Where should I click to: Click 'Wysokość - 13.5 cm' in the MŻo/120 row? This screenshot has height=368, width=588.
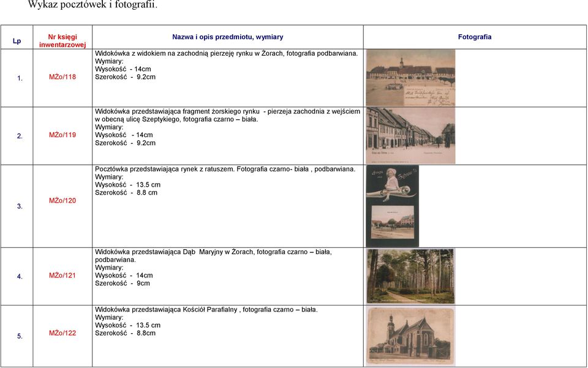(x=127, y=185)
